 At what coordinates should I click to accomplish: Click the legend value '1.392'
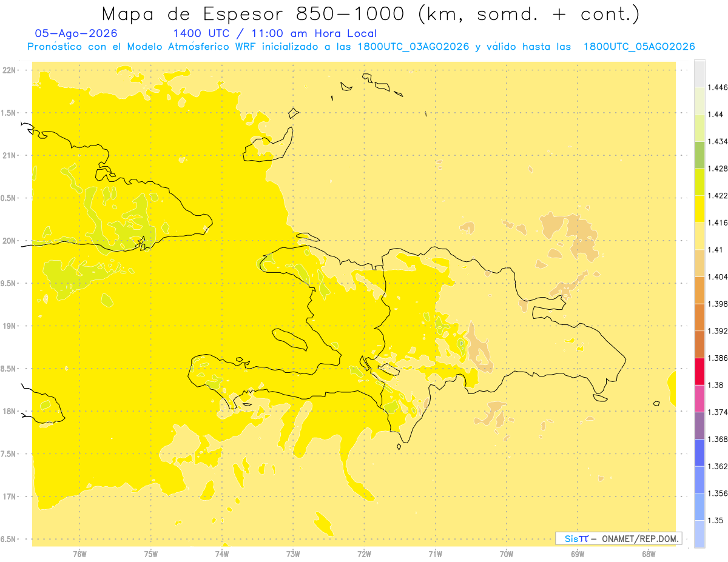click(718, 331)
